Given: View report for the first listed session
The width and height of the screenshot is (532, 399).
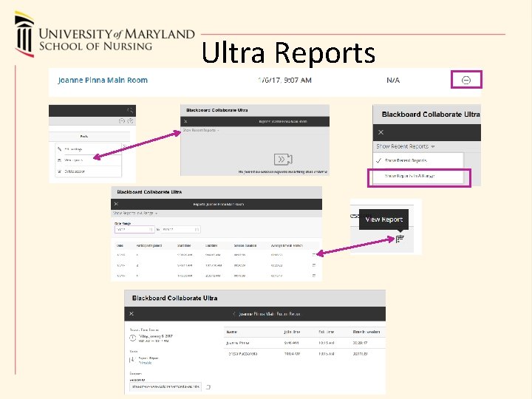Looking at the screenshot, I should coord(314,254).
